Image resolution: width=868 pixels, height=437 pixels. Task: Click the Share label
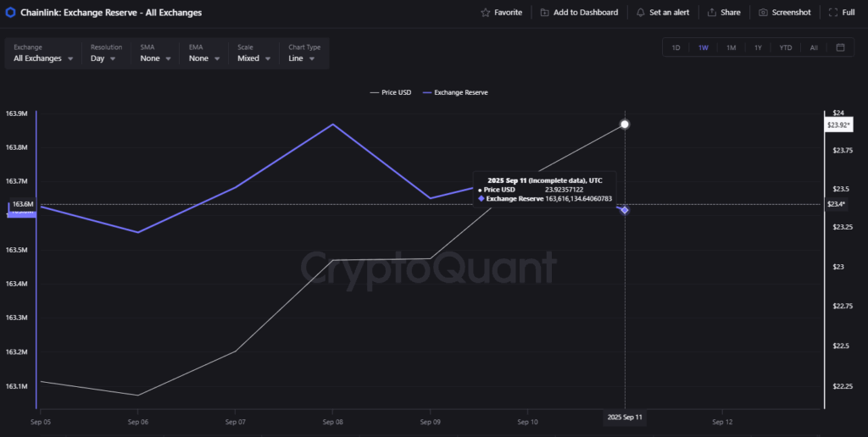click(731, 12)
